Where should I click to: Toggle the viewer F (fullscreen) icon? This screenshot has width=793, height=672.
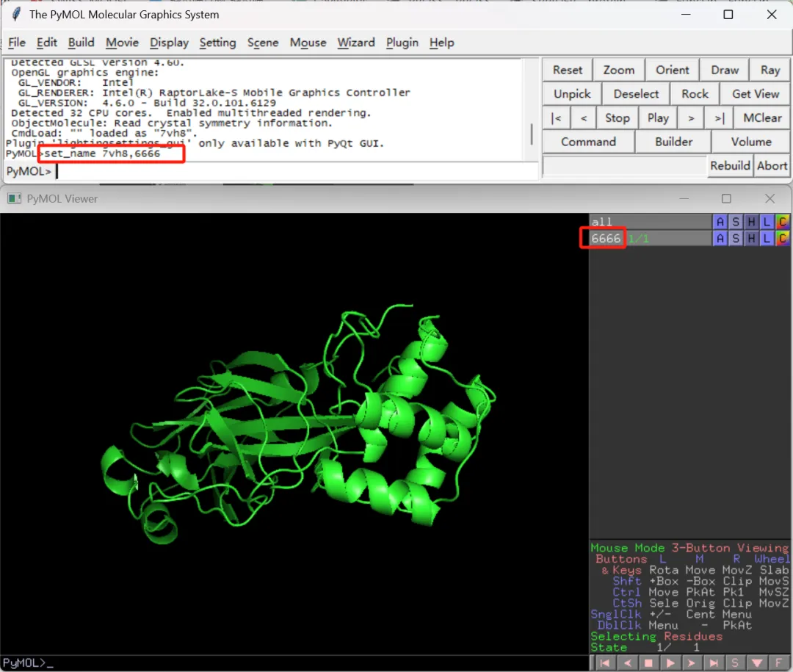pos(778,663)
